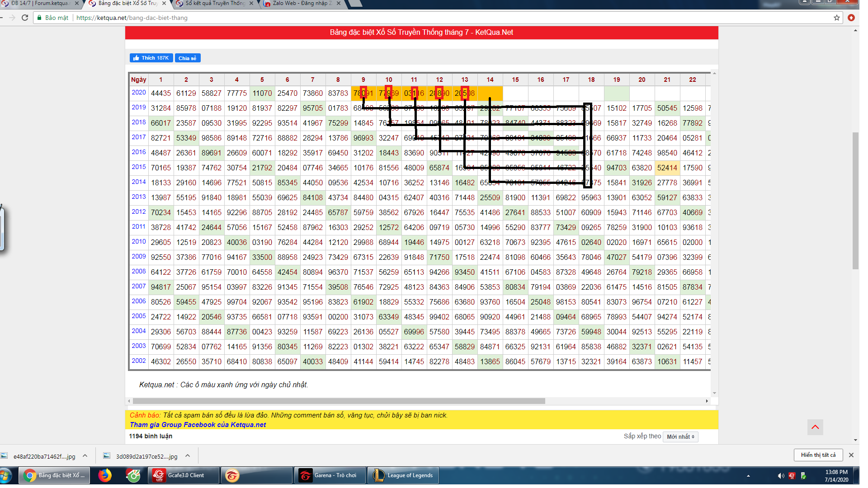Click red scroll-to-top arrow button
This screenshot has width=868, height=488.
[815, 427]
